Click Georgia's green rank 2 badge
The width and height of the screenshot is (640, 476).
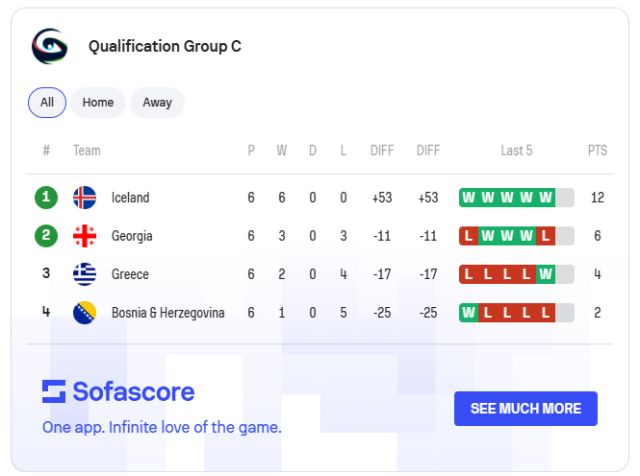tap(46, 236)
